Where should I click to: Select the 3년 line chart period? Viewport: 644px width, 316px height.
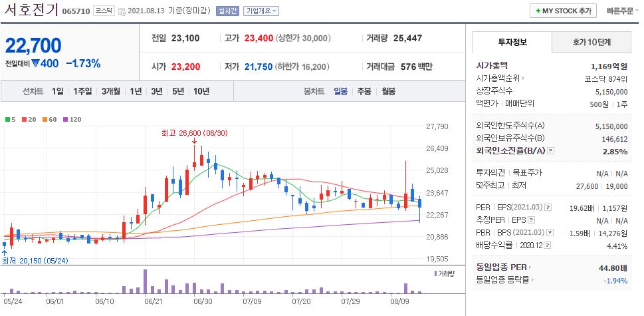click(x=157, y=91)
